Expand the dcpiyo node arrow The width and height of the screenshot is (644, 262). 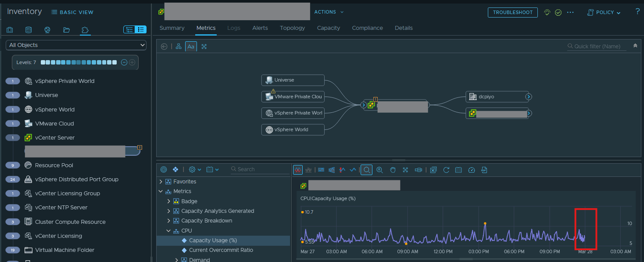pyautogui.click(x=529, y=97)
